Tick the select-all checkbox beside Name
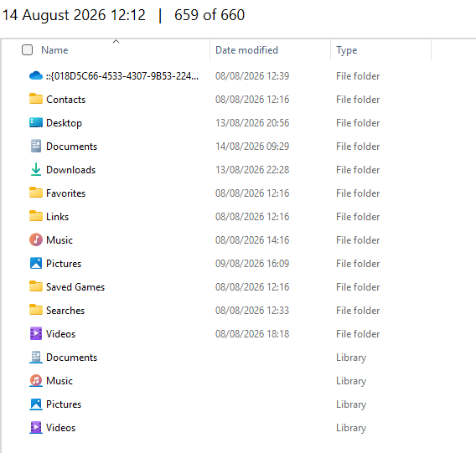 click(x=28, y=49)
